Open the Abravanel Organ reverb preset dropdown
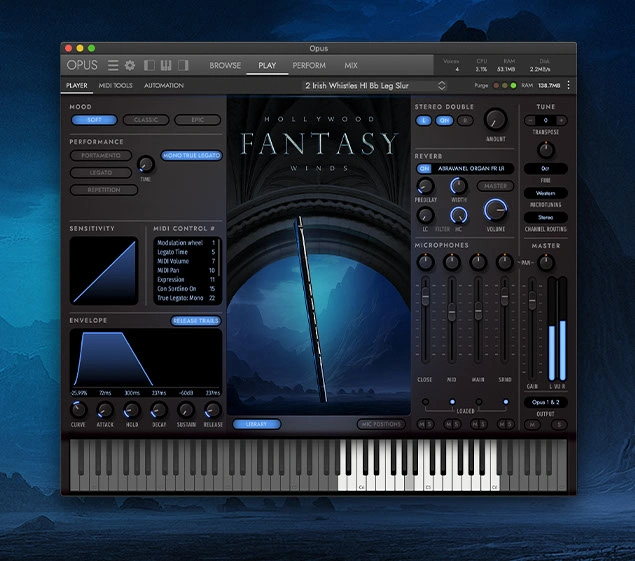635x561 pixels. (473, 169)
